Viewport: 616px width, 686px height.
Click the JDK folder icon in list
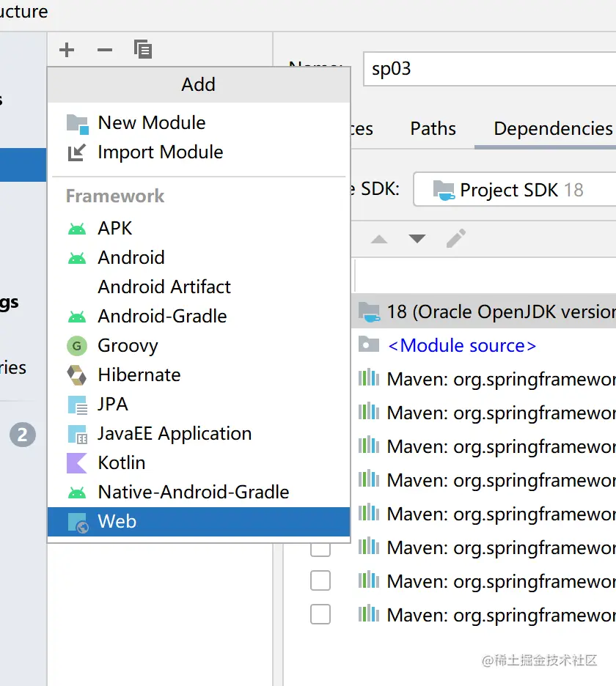[x=369, y=312]
